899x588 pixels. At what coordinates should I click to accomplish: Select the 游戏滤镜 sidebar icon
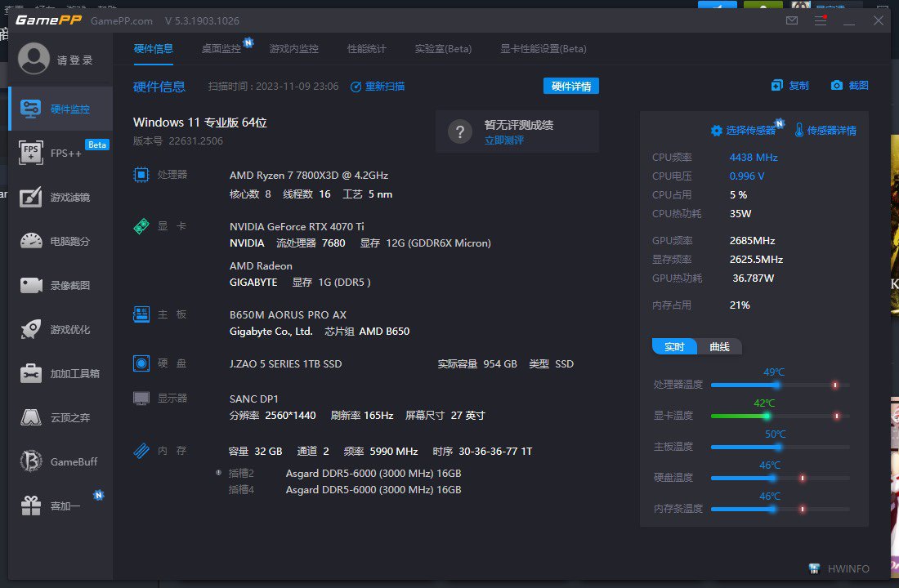(x=31, y=197)
